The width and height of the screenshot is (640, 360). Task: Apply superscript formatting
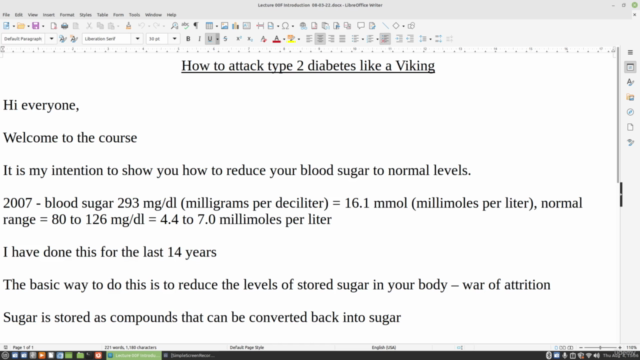(x=239, y=39)
